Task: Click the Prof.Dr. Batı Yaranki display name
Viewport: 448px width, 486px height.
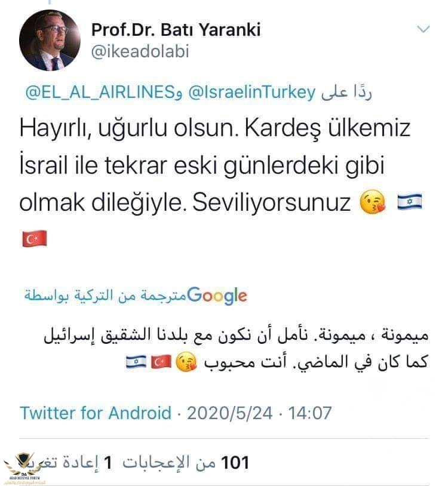Action: click(176, 30)
